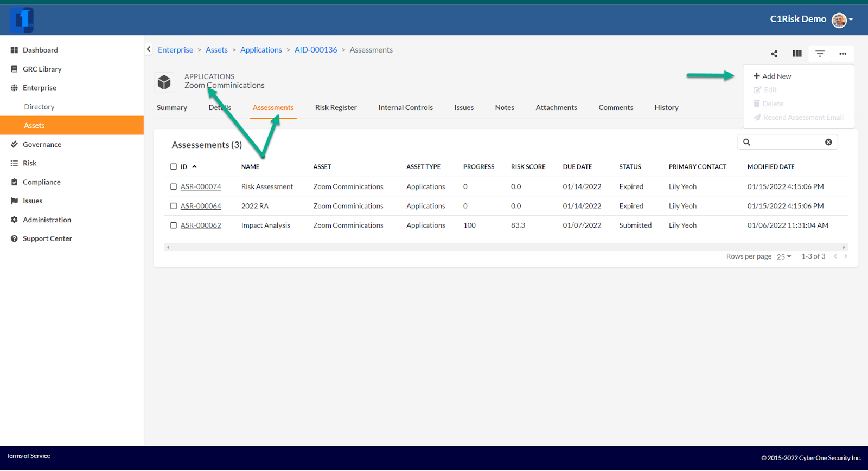Go to Enterprise breadcrumb link
This screenshot has width=868, height=471.
(x=175, y=50)
